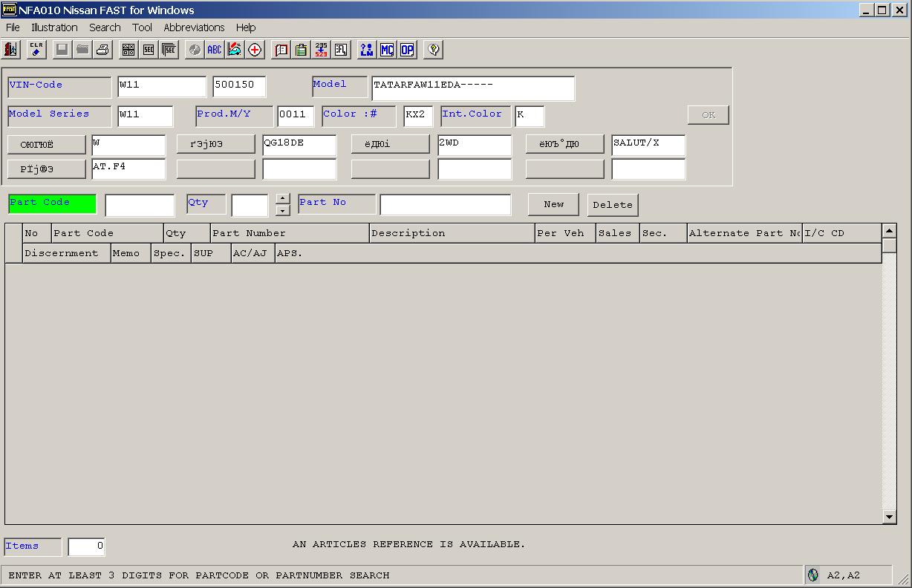Click the Delete button
Screen dimensions: 912x588
pyautogui.click(x=613, y=205)
